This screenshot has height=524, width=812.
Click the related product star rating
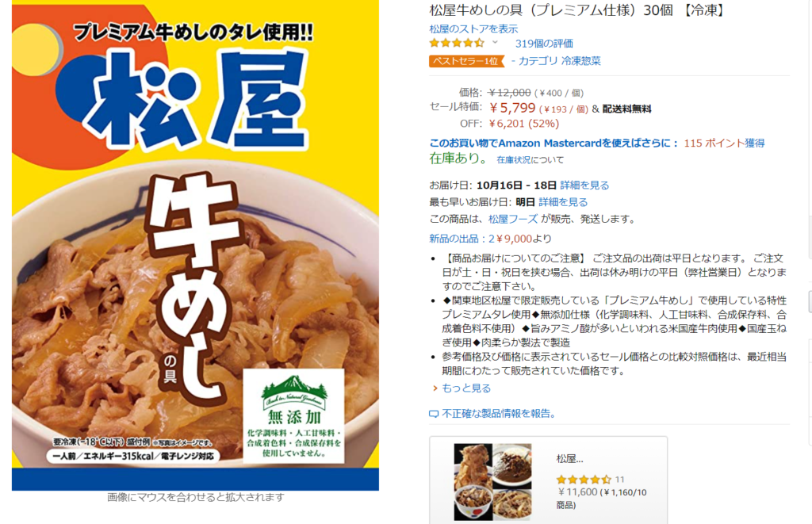pos(584,480)
